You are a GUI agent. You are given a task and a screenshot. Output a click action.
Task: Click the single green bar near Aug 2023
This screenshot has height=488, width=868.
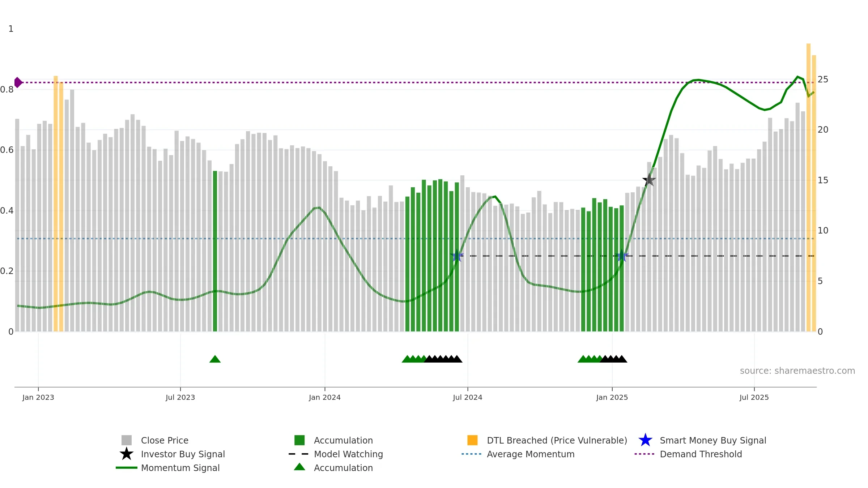click(x=215, y=251)
